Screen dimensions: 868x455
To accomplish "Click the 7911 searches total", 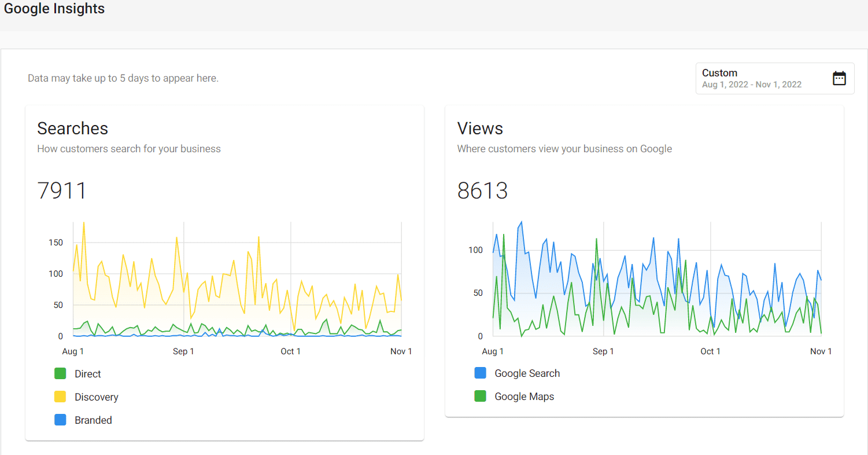I will [x=62, y=190].
